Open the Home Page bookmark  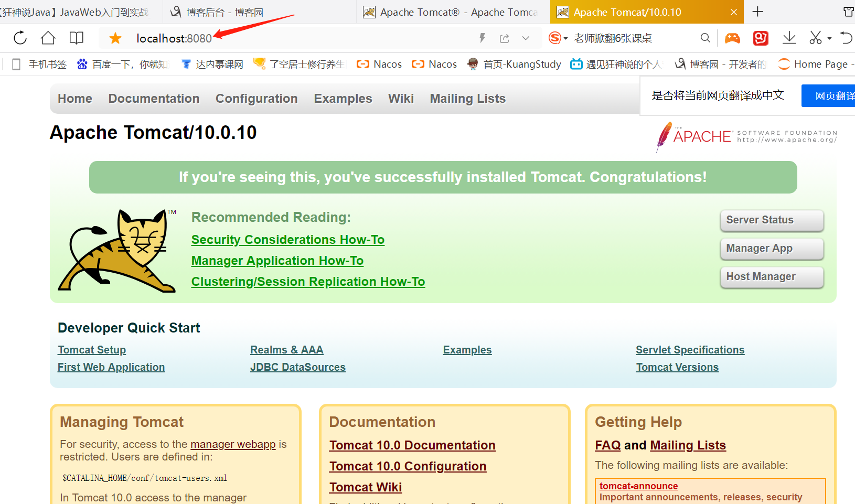point(815,64)
